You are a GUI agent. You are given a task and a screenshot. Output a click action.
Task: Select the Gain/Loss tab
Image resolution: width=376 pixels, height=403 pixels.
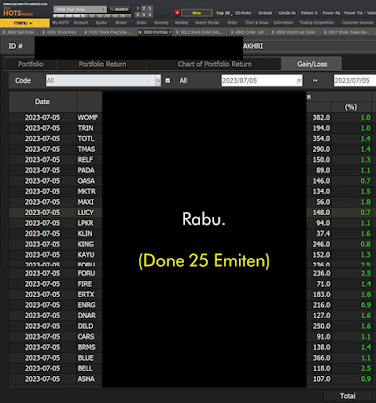click(312, 64)
